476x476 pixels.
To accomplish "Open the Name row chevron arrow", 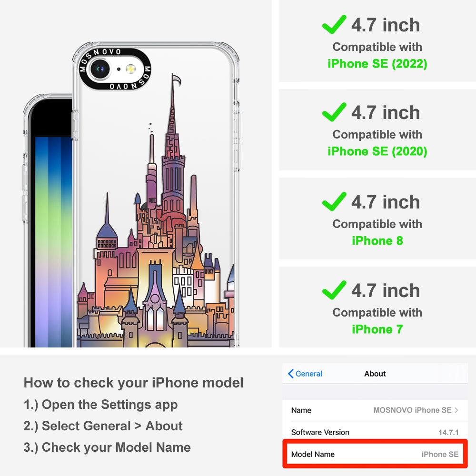I will pyautogui.click(x=456, y=410).
